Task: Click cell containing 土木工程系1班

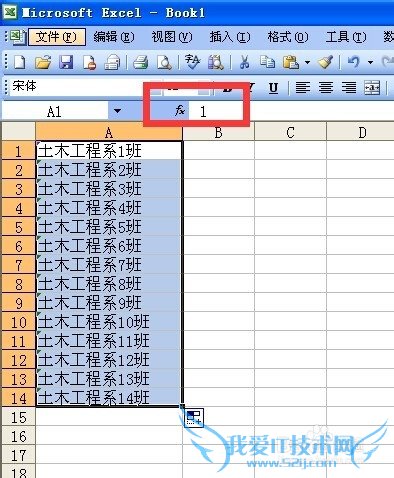Action: point(109,151)
